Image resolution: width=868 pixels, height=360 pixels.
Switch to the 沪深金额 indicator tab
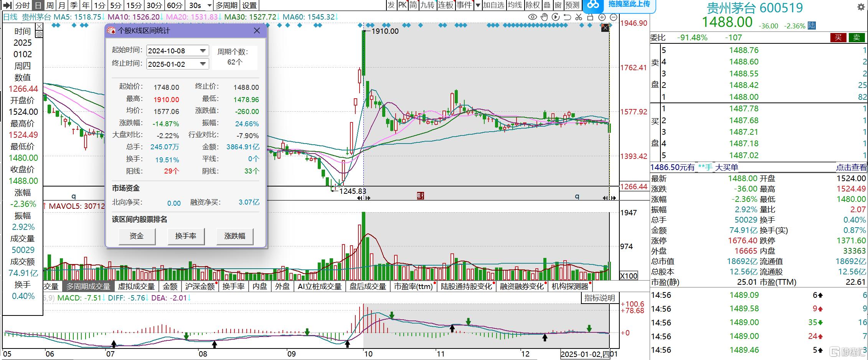[x=200, y=286]
